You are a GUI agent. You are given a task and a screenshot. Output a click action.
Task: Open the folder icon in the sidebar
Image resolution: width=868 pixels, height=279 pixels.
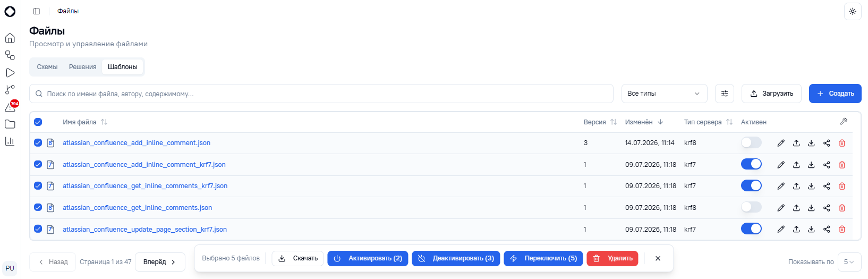10,124
